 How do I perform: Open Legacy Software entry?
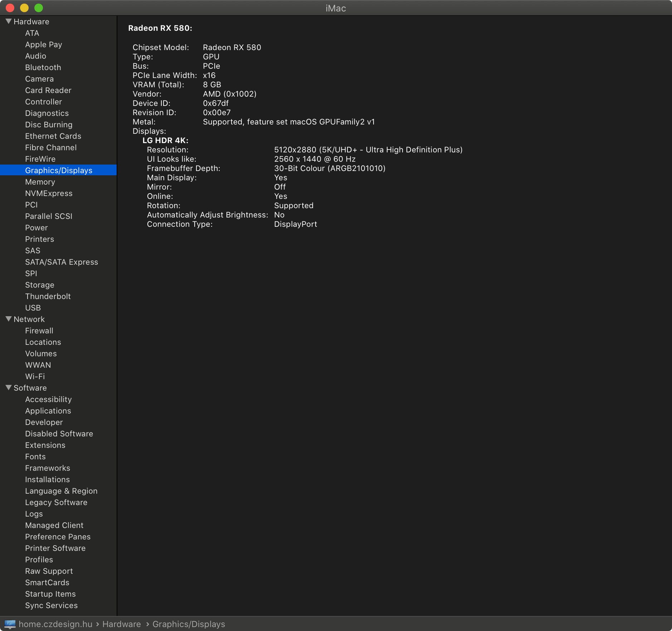(56, 503)
